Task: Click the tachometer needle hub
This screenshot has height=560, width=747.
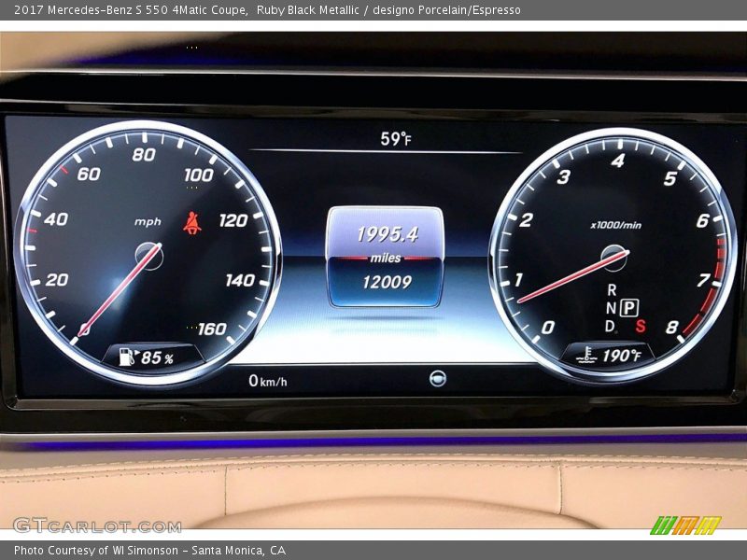Action: [614, 259]
